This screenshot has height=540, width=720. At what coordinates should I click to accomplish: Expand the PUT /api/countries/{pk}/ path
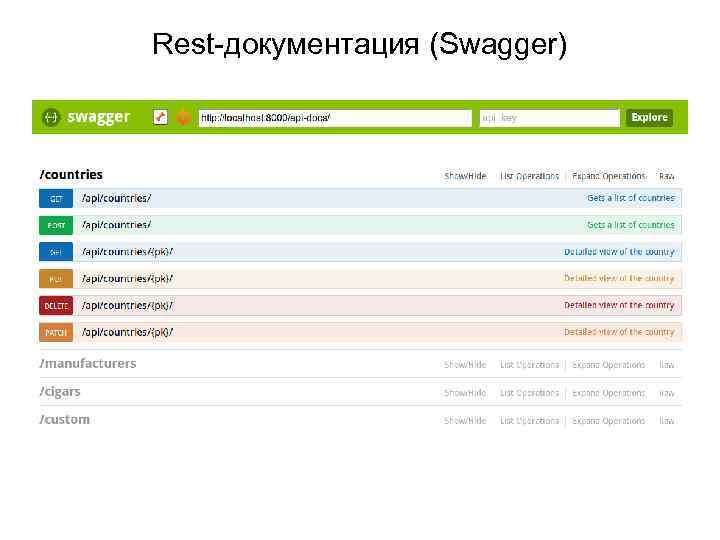(x=127, y=279)
